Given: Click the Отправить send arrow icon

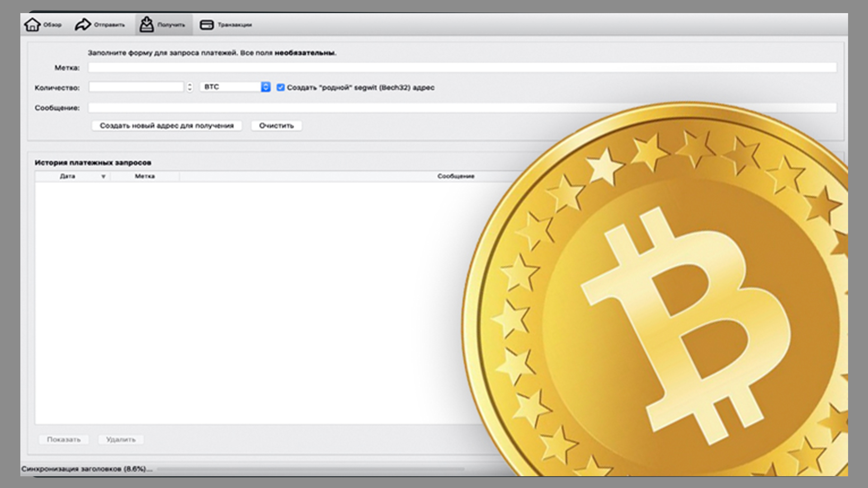Looking at the screenshot, I should click(x=83, y=24).
